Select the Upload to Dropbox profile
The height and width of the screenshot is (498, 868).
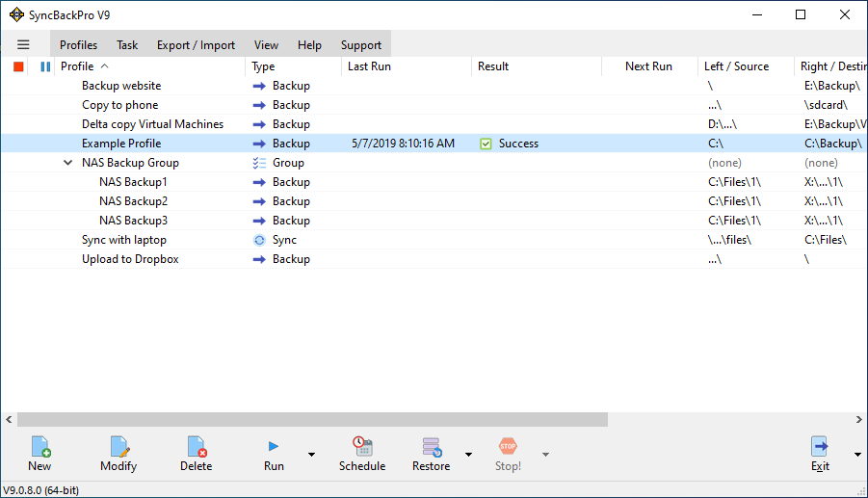tap(130, 259)
